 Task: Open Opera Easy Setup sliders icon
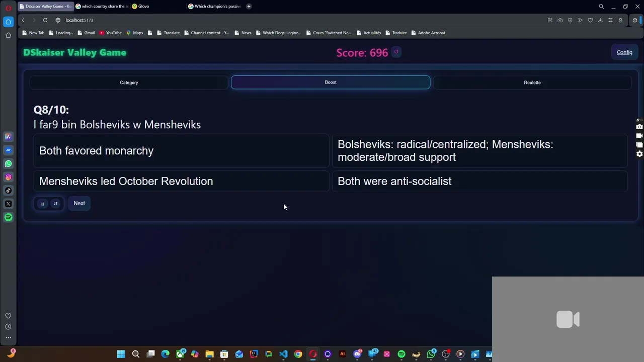coord(610,20)
